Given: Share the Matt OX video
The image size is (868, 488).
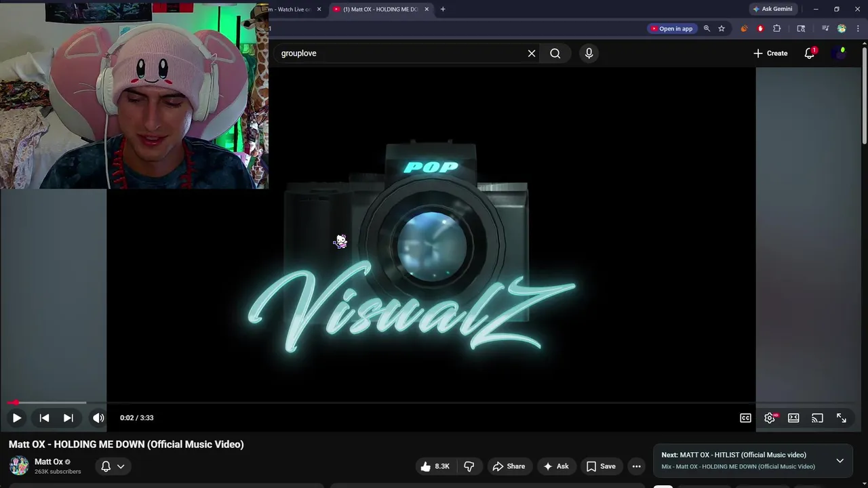Looking at the screenshot, I should point(509,466).
